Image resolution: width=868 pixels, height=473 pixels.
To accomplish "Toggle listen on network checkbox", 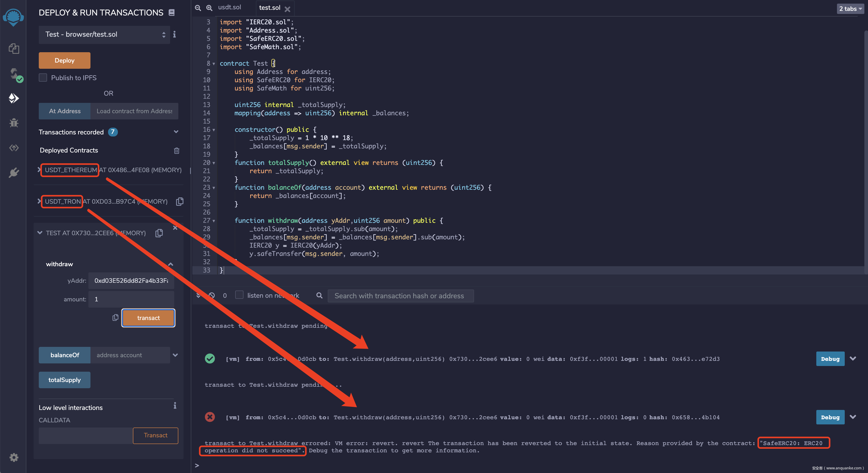I will (x=239, y=295).
